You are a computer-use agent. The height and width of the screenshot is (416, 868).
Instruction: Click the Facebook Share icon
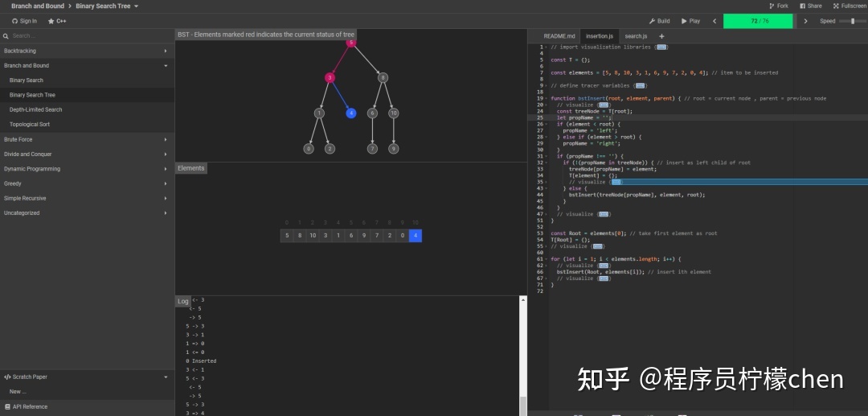[802, 6]
